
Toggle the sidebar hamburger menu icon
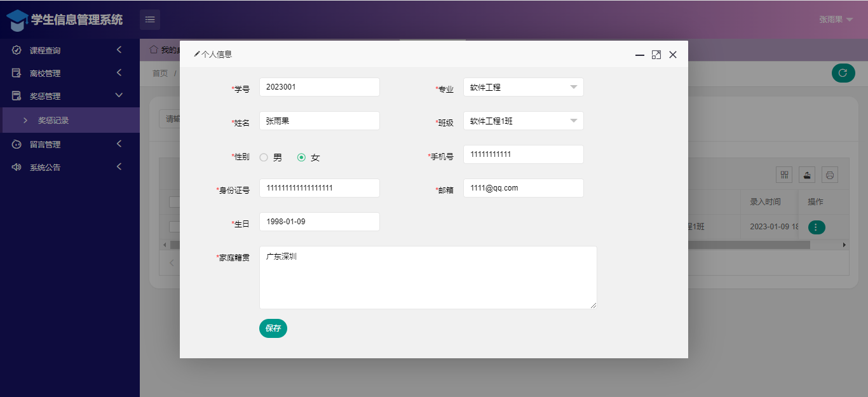(150, 20)
